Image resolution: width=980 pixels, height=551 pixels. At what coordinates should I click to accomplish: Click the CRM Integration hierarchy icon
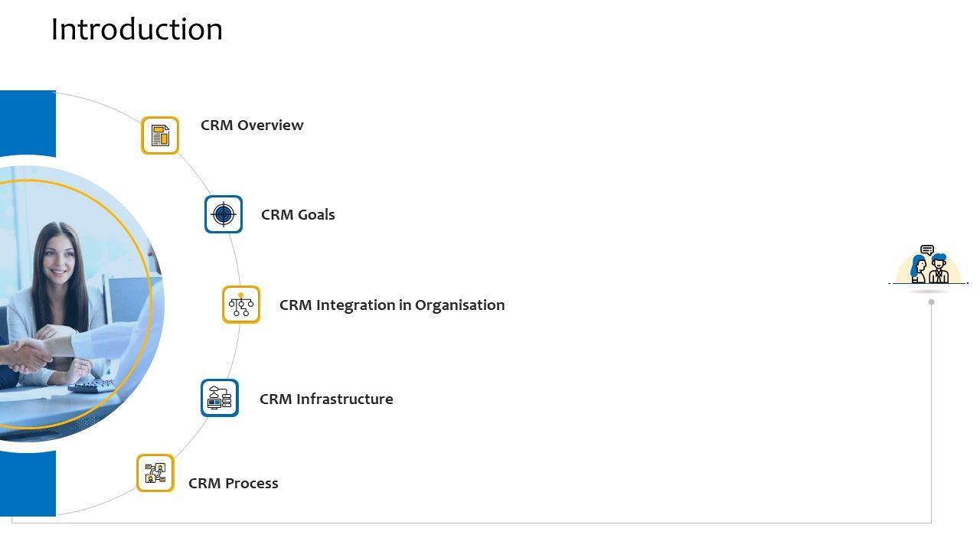tap(241, 305)
